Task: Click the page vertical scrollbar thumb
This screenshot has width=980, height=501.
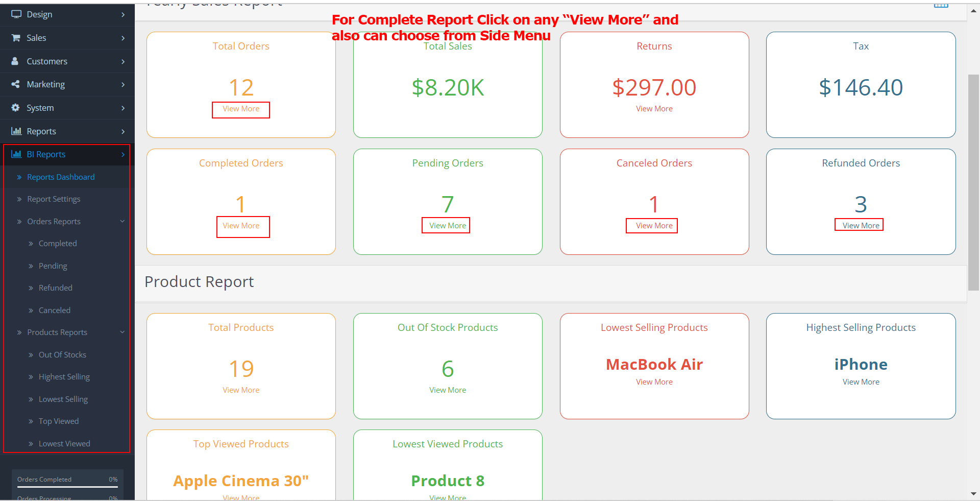Action: (x=974, y=182)
